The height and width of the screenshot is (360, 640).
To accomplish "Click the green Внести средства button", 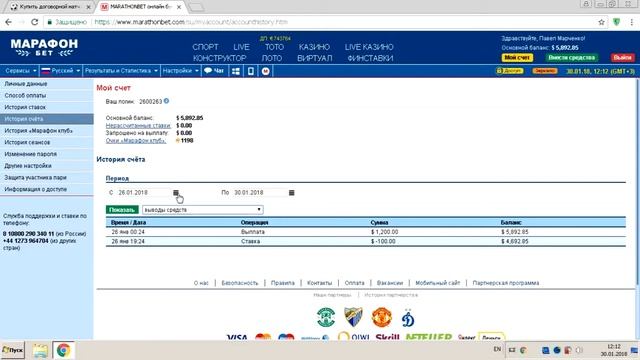I will tap(571, 58).
